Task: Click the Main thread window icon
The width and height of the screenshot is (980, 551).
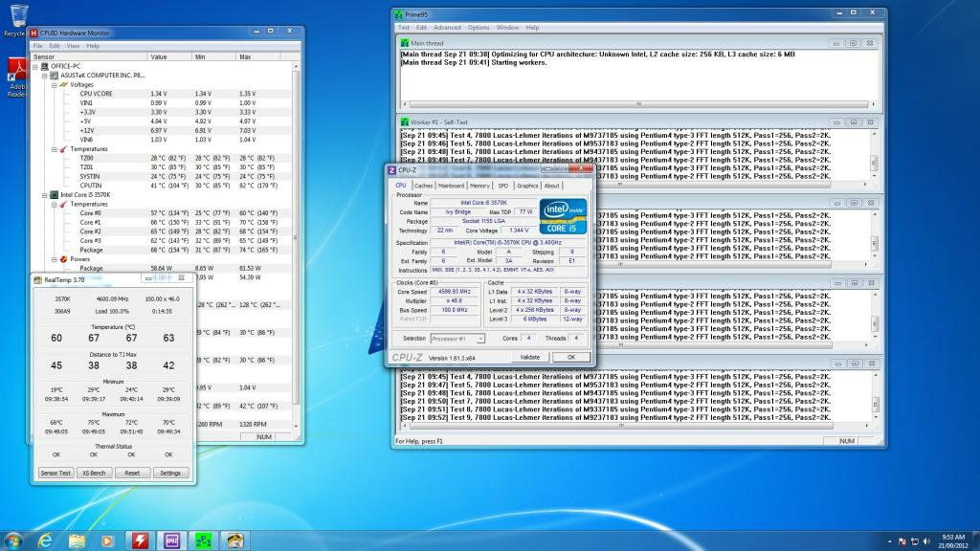Action: [405, 43]
